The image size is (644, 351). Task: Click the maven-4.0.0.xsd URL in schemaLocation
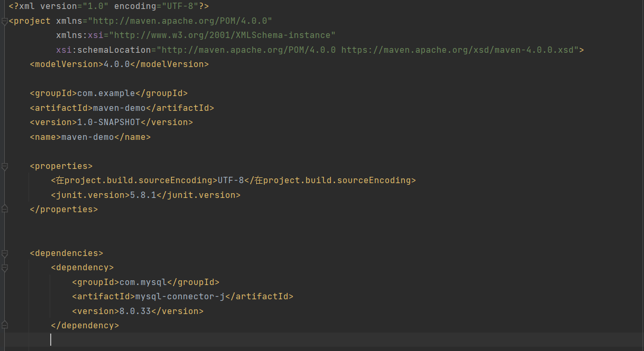tap(458, 50)
